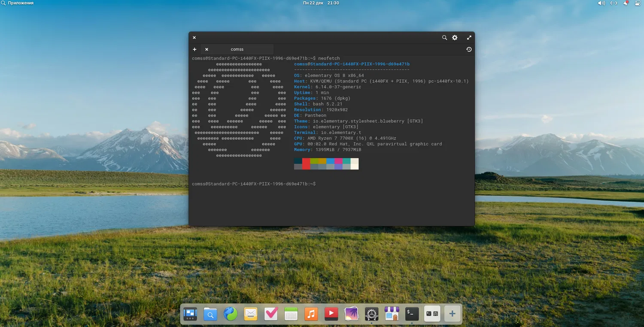
Task: Click the Theme line 'io.elementary.stylesheet.blueberry'
Action: pyautogui.click(x=358, y=121)
